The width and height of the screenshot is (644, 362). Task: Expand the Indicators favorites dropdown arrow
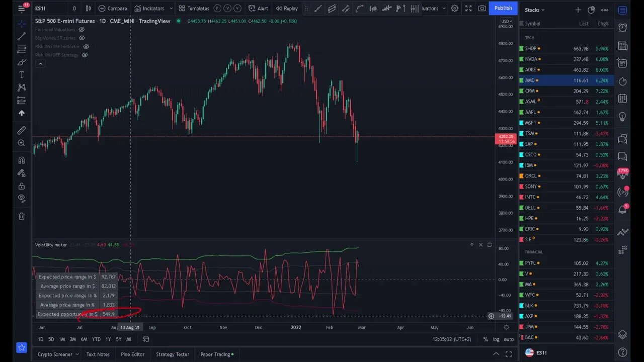pos(171,8)
